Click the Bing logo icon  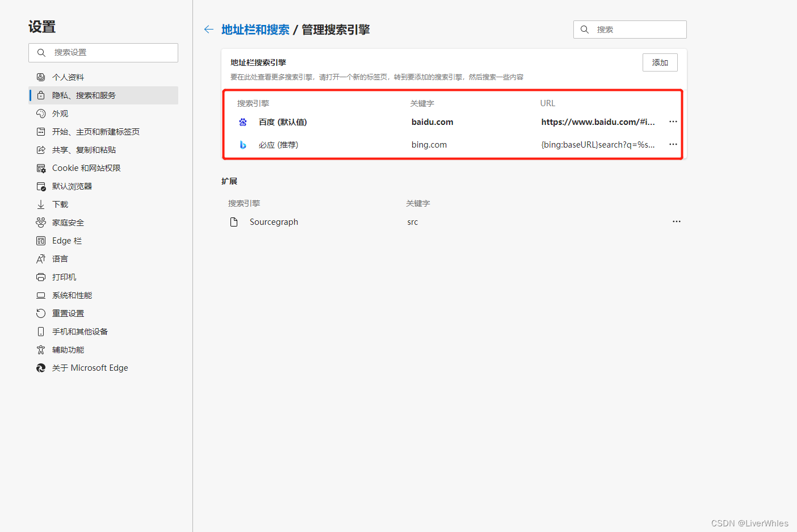point(243,145)
